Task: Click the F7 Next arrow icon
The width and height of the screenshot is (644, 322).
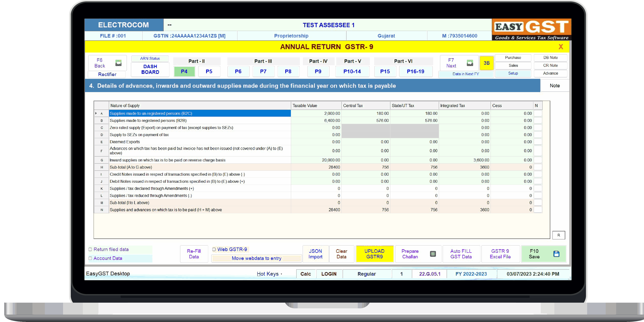Action: coord(470,63)
